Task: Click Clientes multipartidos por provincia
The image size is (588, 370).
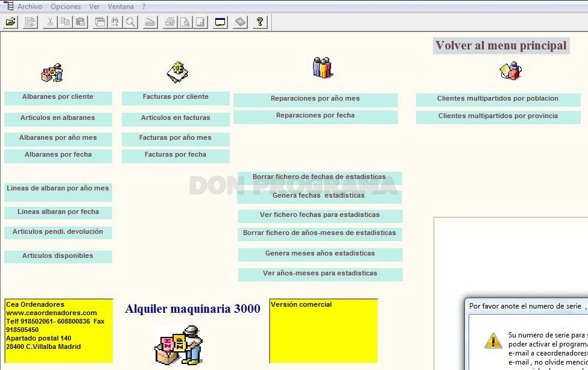Action: point(498,118)
